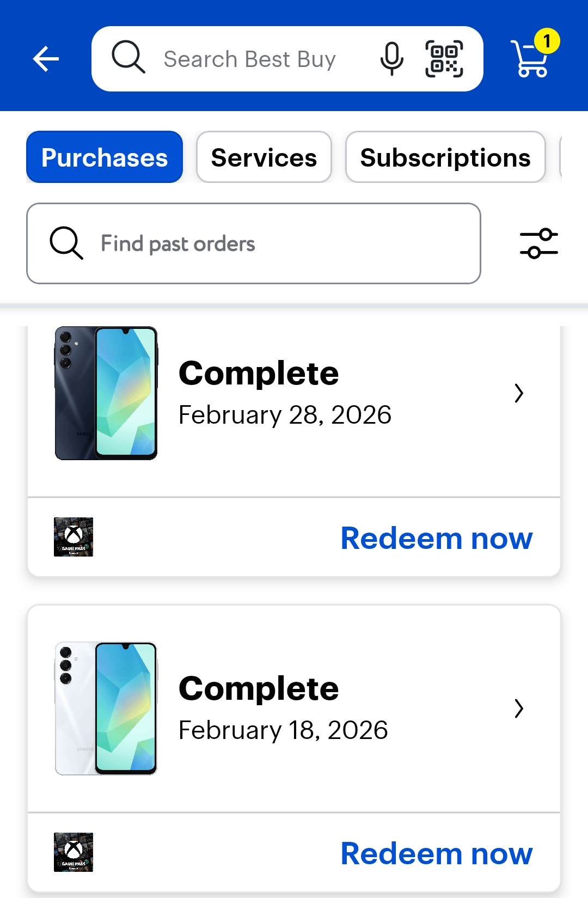Open the shopping cart
The width and height of the screenshot is (588, 898).
pos(531,58)
